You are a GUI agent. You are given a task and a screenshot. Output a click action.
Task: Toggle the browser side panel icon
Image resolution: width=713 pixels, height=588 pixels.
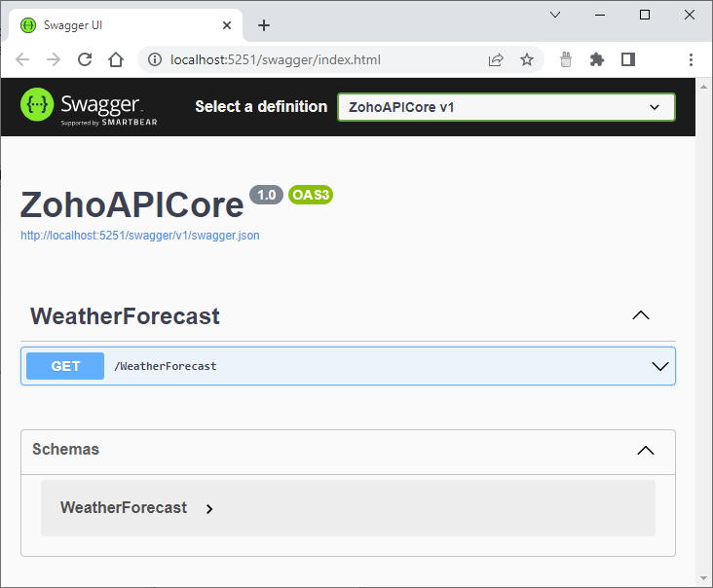click(x=628, y=59)
